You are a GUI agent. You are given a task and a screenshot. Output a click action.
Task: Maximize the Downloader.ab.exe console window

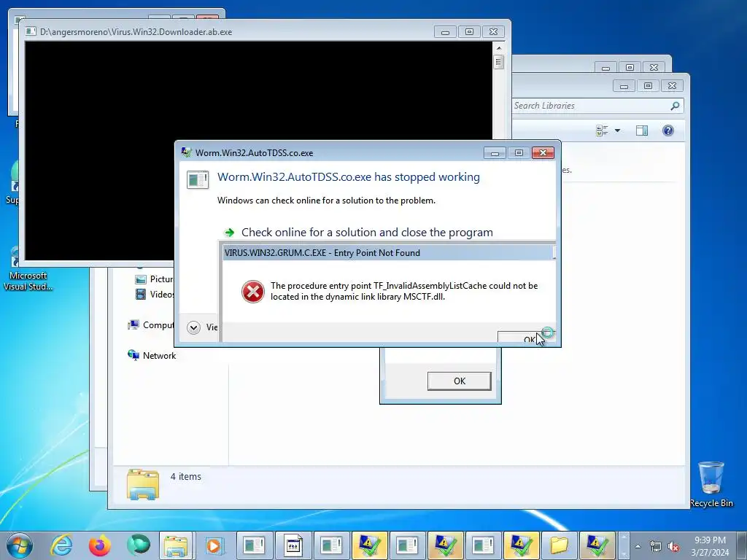(469, 32)
